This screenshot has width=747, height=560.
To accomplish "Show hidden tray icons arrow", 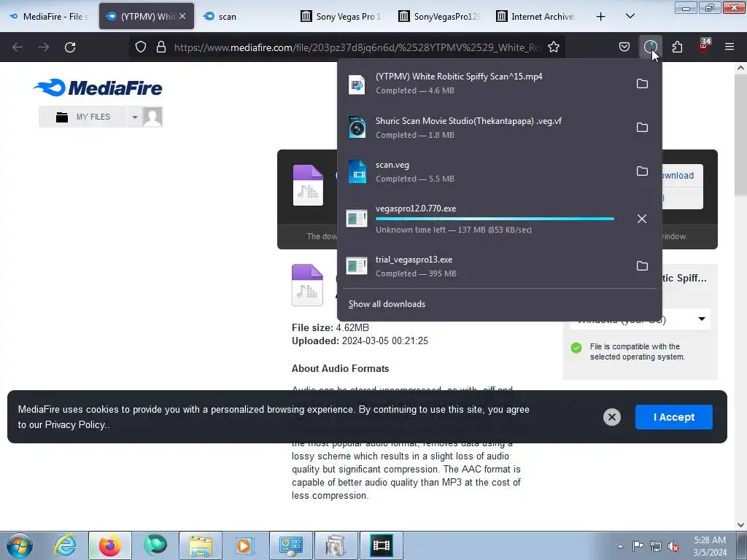I will tap(620, 546).
